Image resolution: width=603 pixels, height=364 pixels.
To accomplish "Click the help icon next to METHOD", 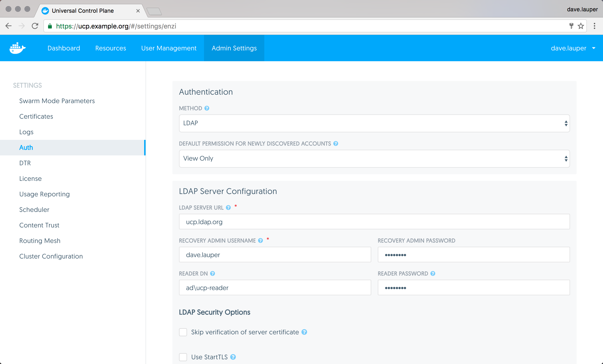I will [x=207, y=108].
